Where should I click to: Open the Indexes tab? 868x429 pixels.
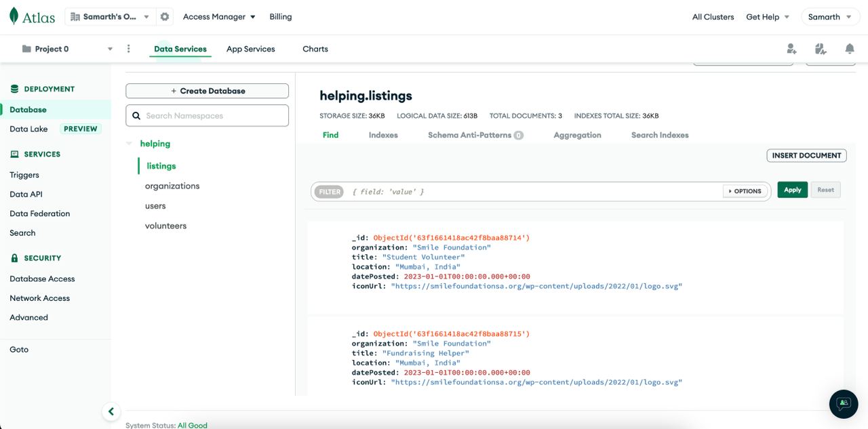383,135
